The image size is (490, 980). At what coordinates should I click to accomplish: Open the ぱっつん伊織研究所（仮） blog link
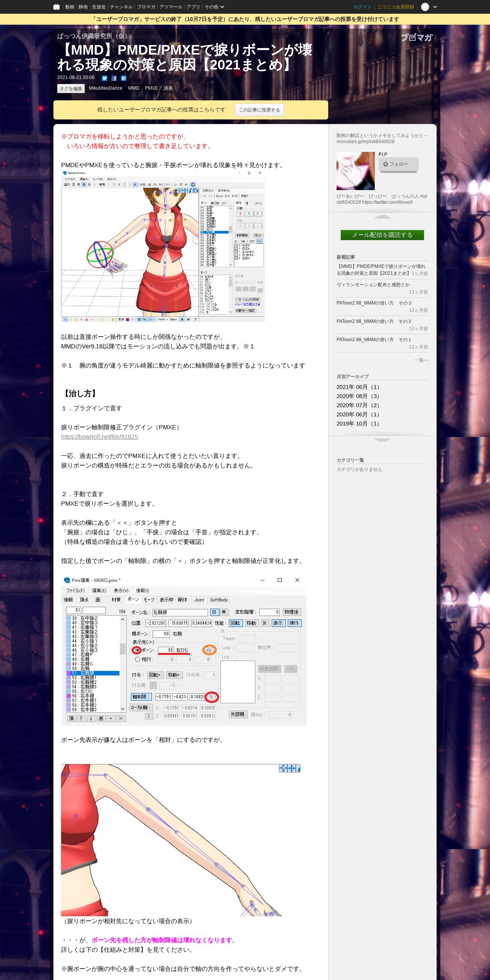94,36
